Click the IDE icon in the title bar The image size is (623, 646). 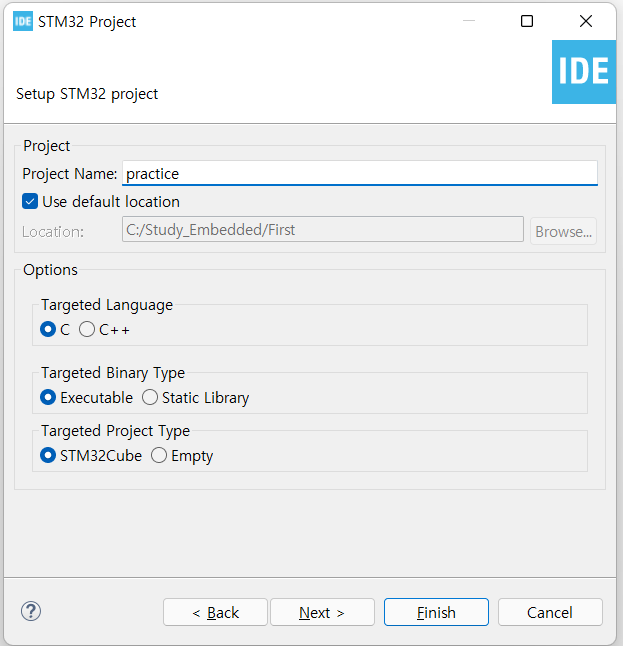[23, 21]
